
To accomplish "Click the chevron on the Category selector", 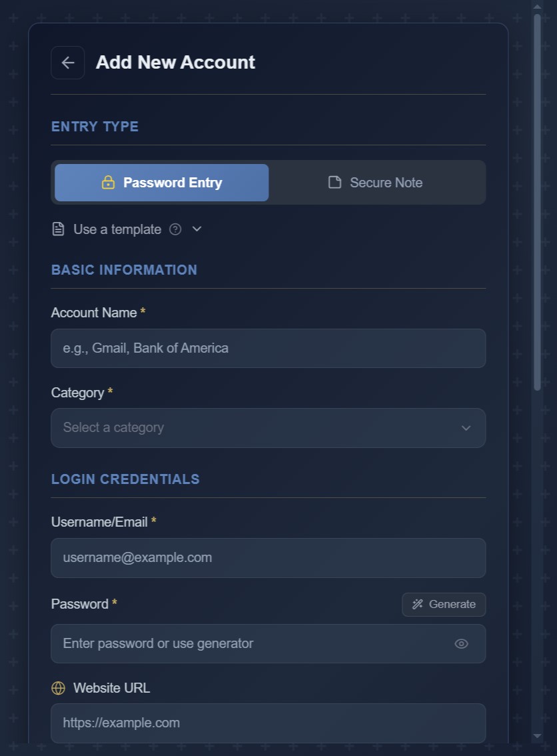I will (x=466, y=428).
